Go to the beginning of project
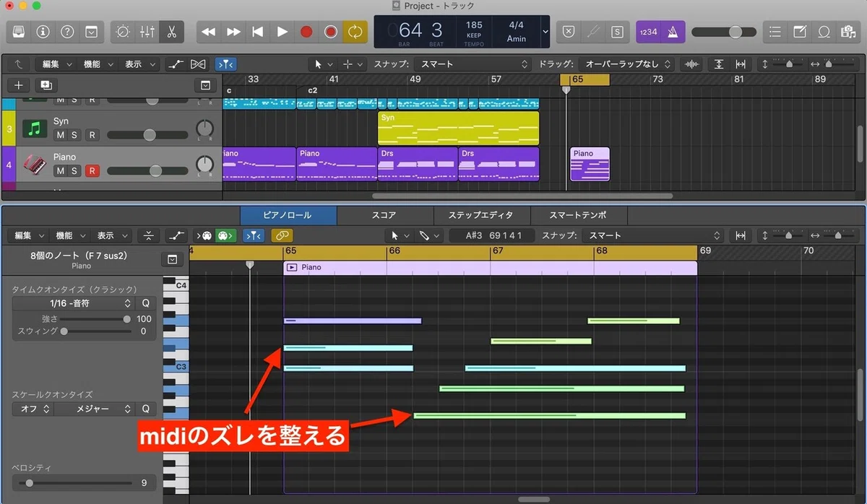 [258, 32]
